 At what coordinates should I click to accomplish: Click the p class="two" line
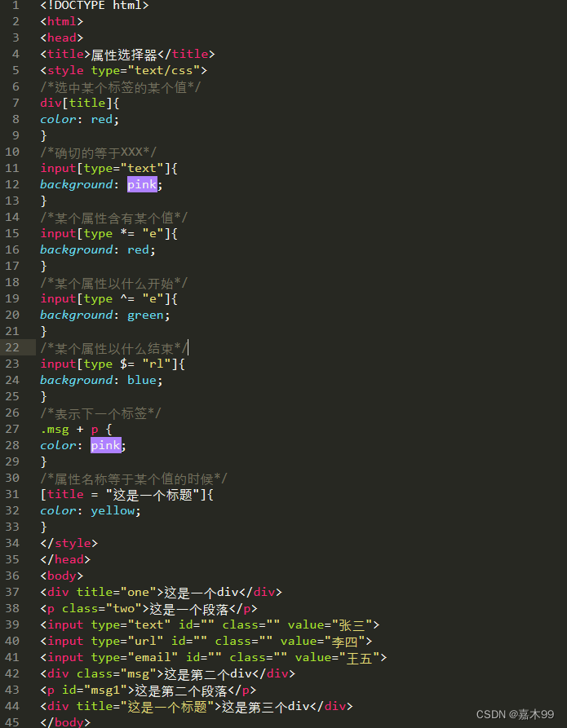148,609
